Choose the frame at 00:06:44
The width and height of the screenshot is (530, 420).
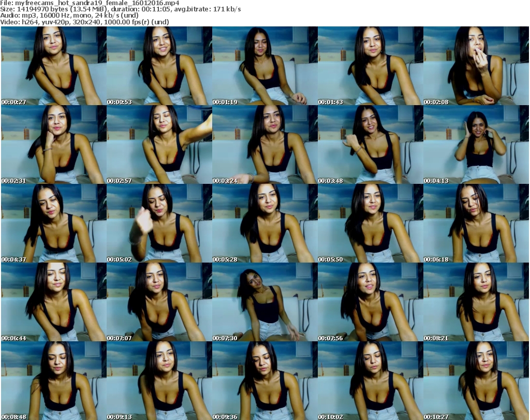pyautogui.click(x=54, y=302)
